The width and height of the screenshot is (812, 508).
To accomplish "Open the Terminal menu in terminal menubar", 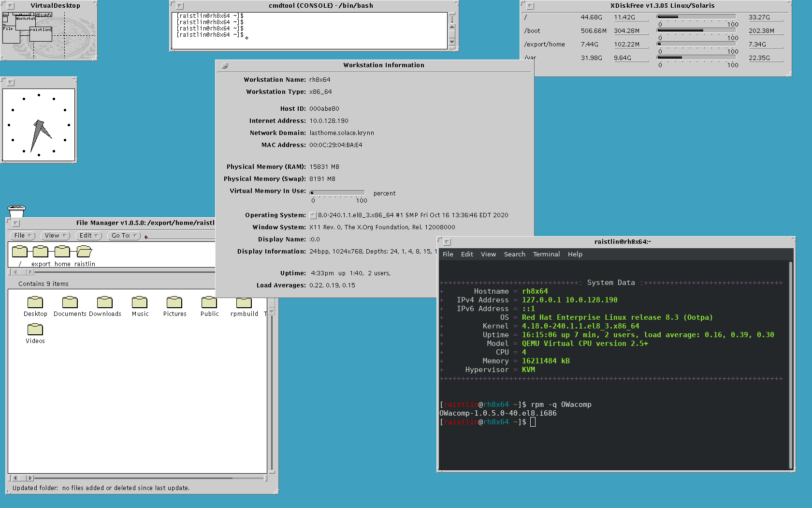I will [x=546, y=254].
